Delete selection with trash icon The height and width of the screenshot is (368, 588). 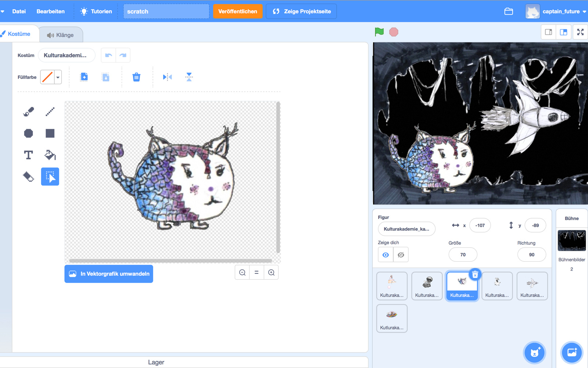136,77
